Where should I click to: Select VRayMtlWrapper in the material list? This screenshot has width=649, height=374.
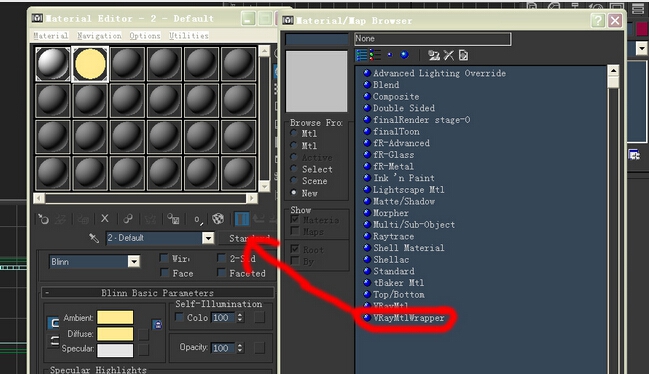click(408, 318)
